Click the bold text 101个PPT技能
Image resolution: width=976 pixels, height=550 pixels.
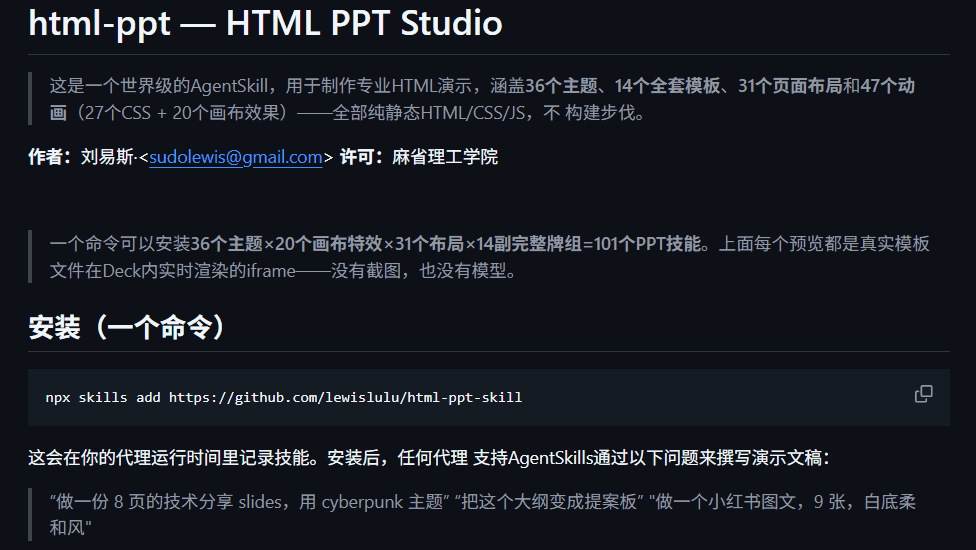pos(647,244)
